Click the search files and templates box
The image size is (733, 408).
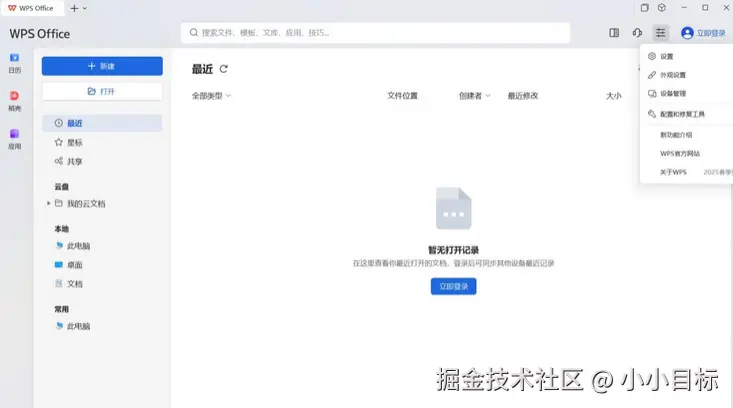(375, 33)
